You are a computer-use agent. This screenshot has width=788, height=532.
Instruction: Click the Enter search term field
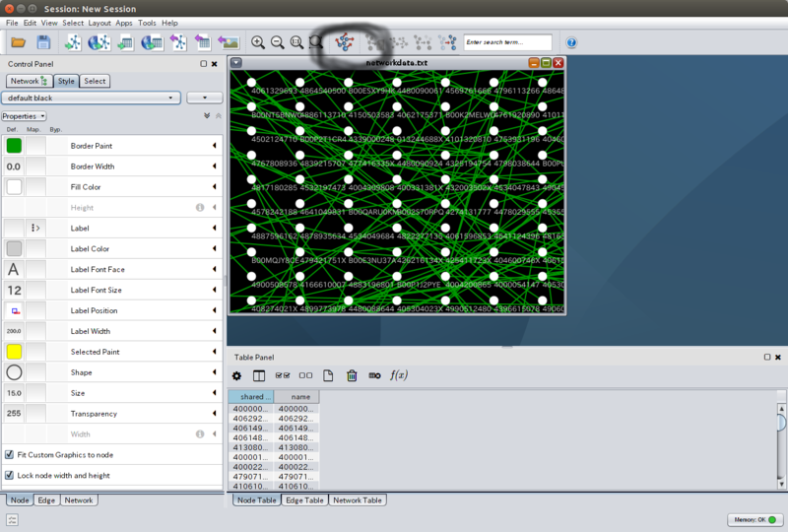pos(507,42)
